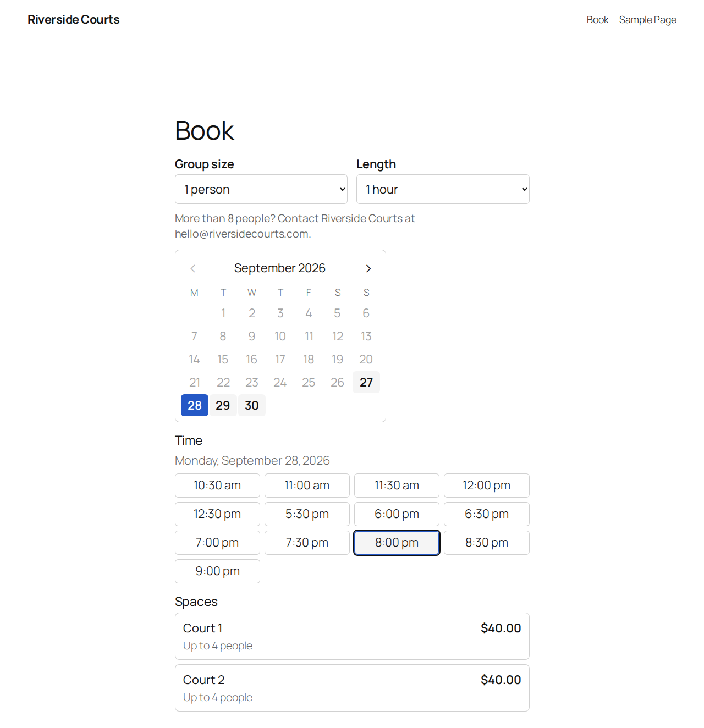Select September 28 on the calendar
The width and height of the screenshot is (704, 728).
pos(195,405)
